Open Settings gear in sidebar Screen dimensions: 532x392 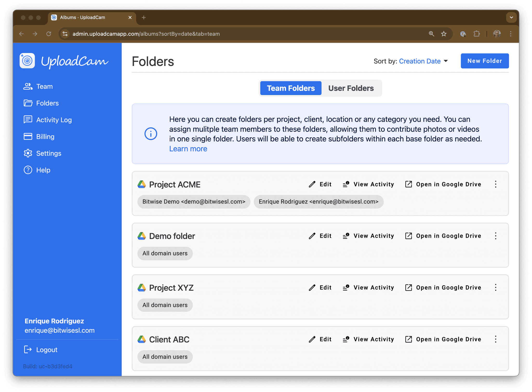coord(28,153)
